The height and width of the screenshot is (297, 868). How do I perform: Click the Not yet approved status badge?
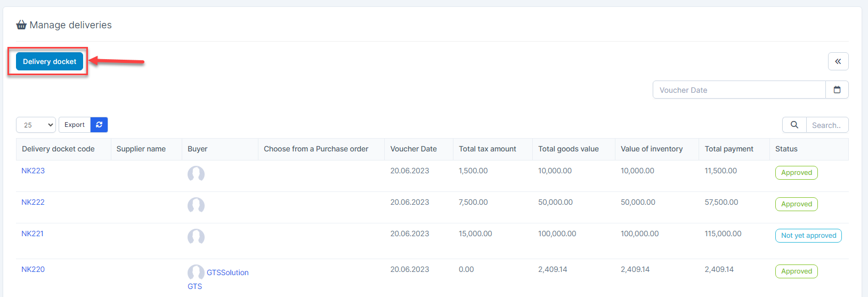tap(808, 236)
